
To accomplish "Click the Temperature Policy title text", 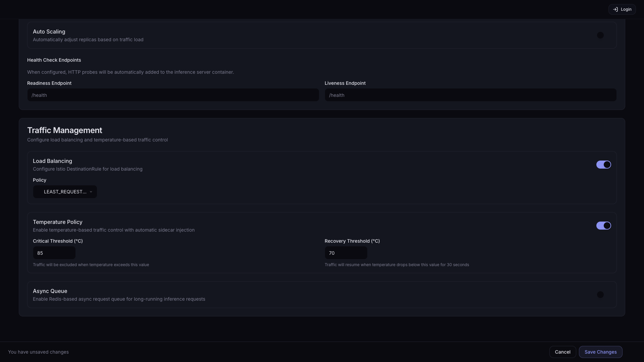I will click(57, 222).
